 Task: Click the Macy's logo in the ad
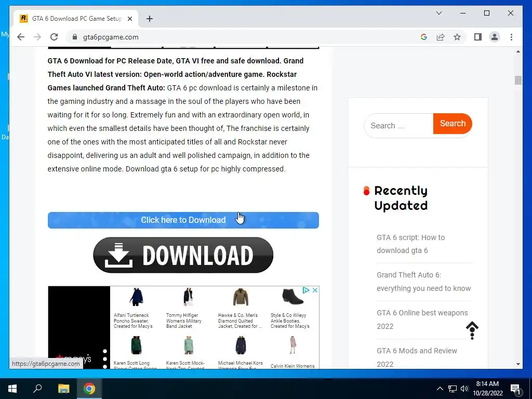pyautogui.click(x=74, y=358)
